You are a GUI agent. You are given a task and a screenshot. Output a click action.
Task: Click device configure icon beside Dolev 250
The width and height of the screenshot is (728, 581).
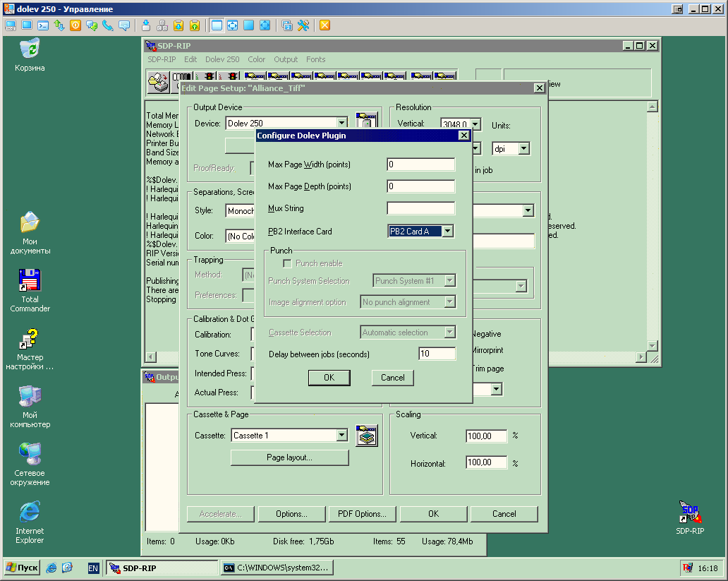click(367, 121)
